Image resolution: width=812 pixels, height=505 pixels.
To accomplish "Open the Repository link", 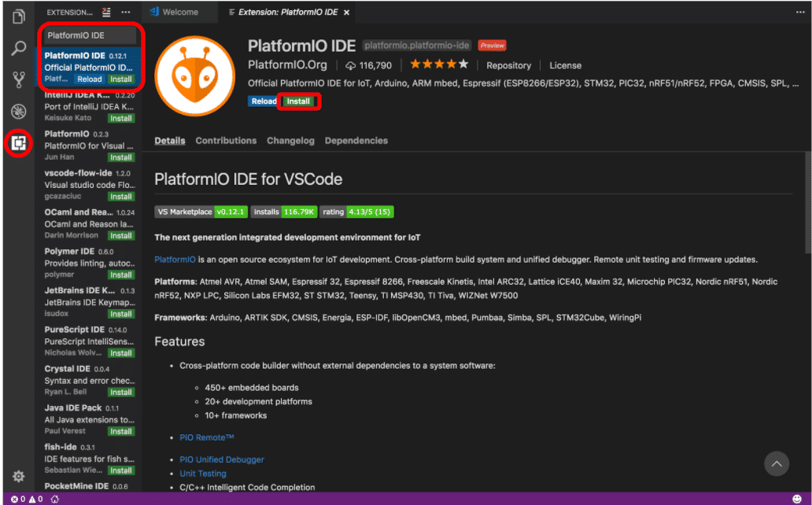I will tap(508, 66).
